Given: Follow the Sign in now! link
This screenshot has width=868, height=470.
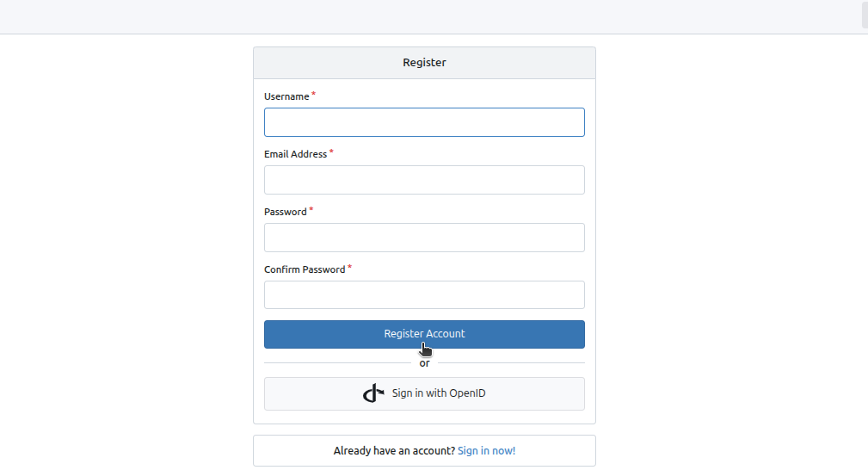Looking at the screenshot, I should point(487,450).
